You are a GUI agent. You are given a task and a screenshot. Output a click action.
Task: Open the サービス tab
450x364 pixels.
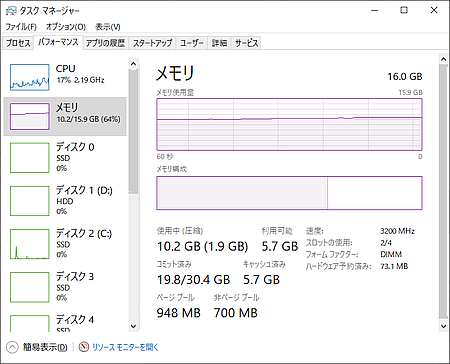pos(246,43)
